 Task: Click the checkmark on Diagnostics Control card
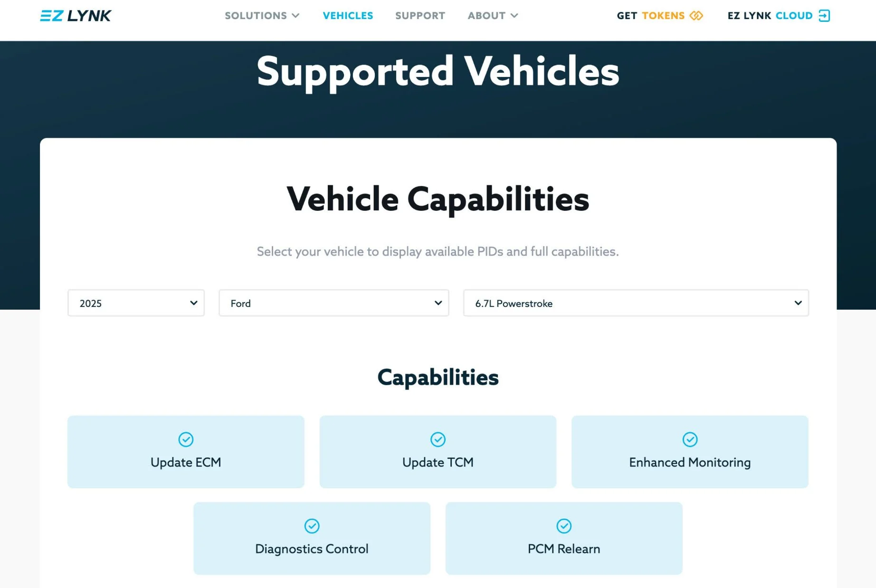click(312, 526)
